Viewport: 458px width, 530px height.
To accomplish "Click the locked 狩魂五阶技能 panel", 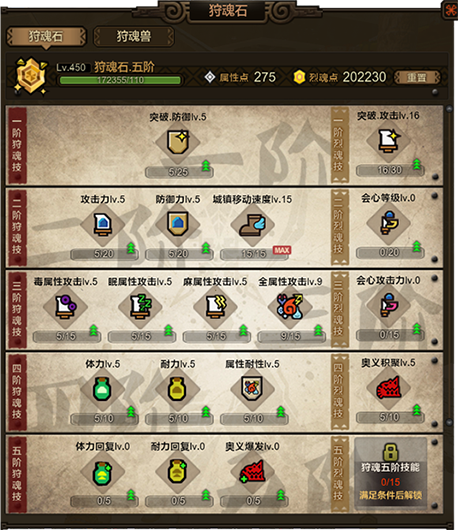I will [390, 473].
